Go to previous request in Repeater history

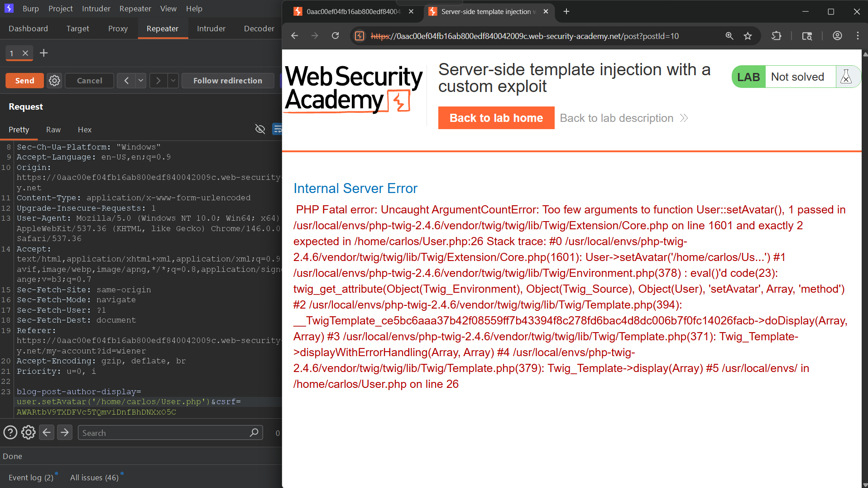(x=126, y=81)
